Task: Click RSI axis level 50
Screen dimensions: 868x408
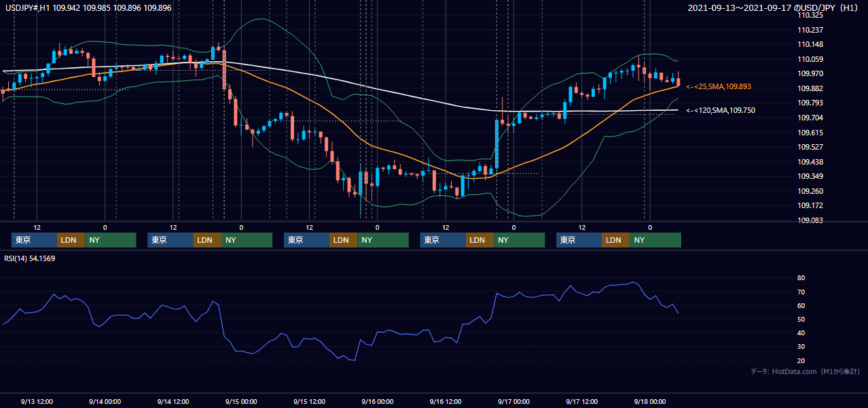Action: [801, 319]
